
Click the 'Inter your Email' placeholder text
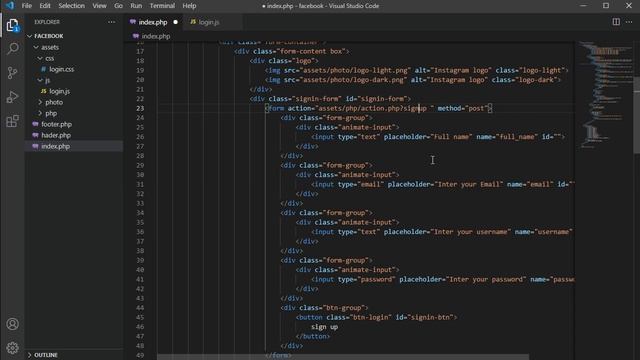pyautogui.click(x=469, y=184)
